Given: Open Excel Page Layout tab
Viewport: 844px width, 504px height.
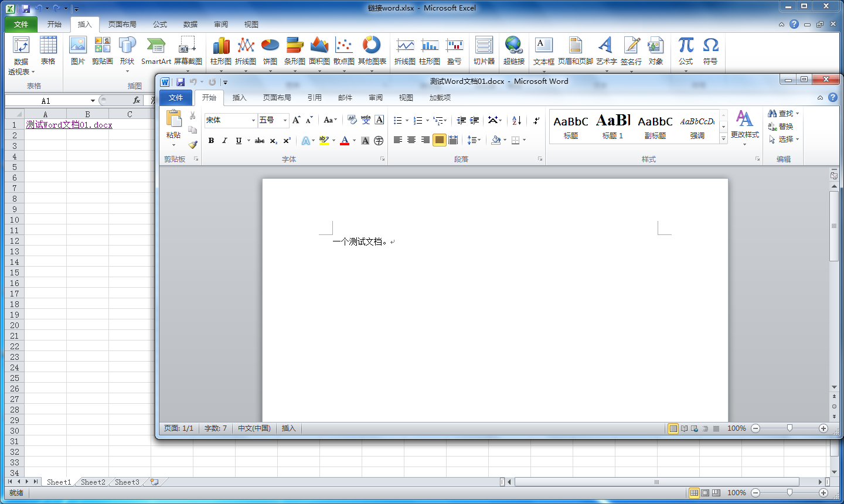Looking at the screenshot, I should point(122,24).
